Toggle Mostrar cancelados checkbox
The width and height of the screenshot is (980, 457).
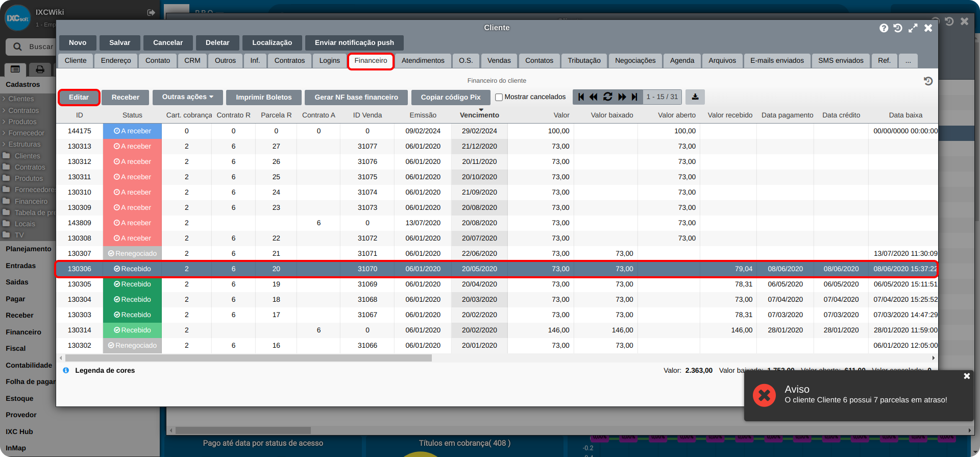pos(499,97)
